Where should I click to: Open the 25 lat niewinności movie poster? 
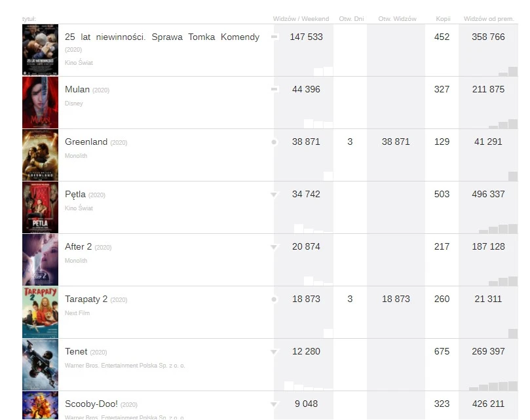(40, 50)
